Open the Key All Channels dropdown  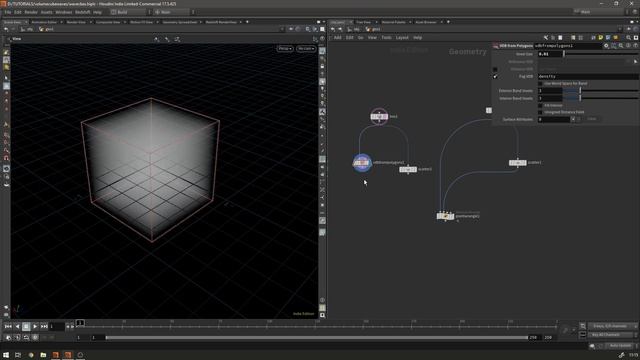(x=611, y=335)
